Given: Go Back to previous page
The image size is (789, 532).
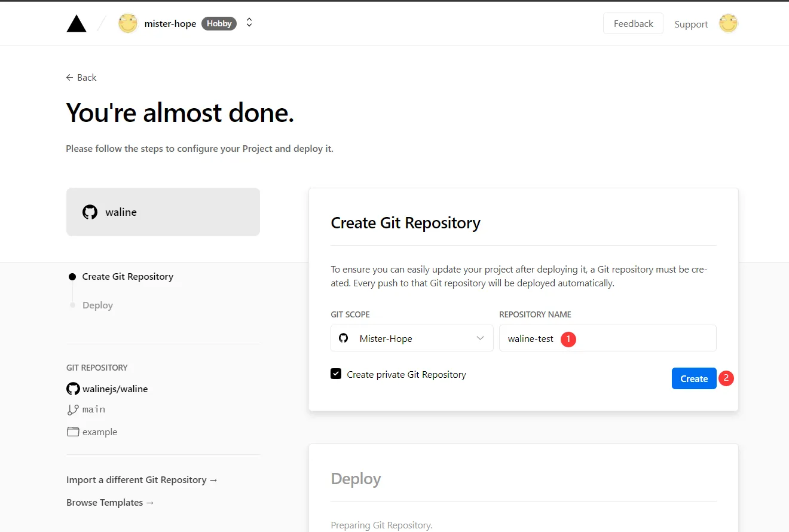Looking at the screenshot, I should click(x=81, y=78).
